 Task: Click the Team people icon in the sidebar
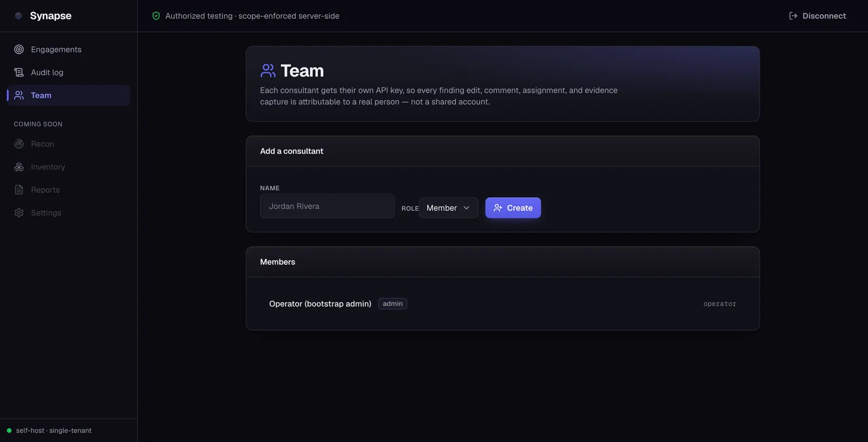coord(19,95)
